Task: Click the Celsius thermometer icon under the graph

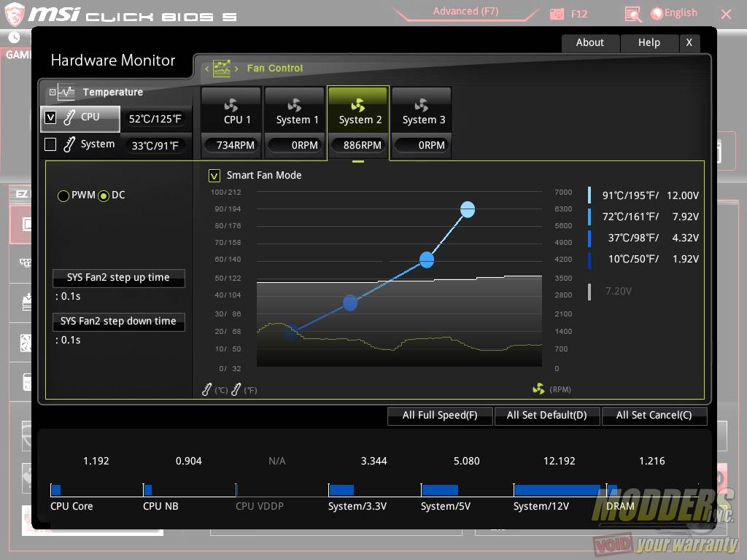Action: [x=206, y=389]
